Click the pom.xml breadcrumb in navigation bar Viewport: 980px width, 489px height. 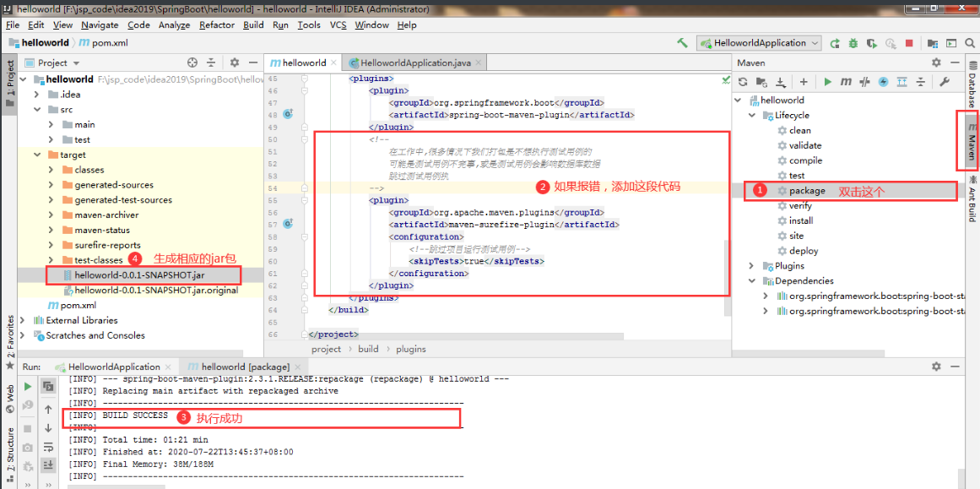point(104,43)
